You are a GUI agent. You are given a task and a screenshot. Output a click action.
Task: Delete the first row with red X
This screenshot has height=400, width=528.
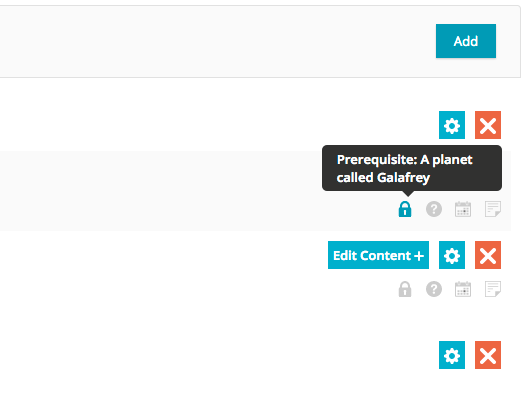[x=488, y=125]
